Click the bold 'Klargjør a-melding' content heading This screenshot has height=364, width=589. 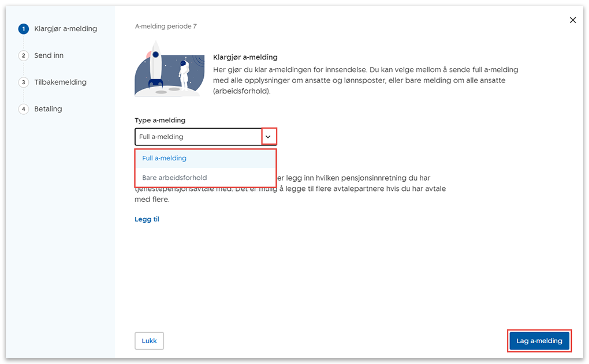[245, 58]
